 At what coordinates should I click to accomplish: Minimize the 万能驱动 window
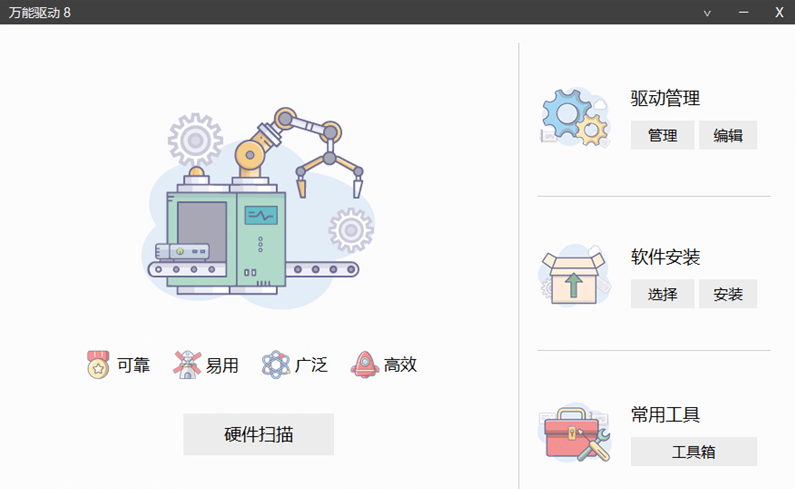tap(743, 12)
